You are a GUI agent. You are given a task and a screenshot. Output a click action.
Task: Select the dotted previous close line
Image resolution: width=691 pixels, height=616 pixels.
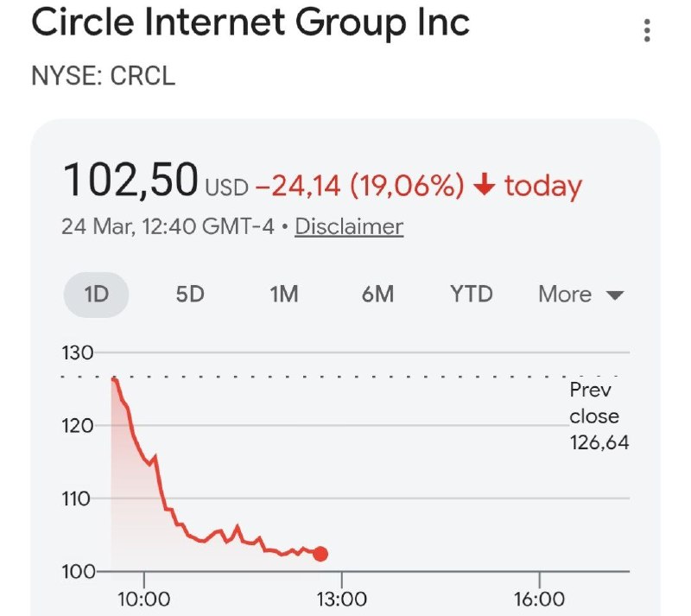point(345,378)
